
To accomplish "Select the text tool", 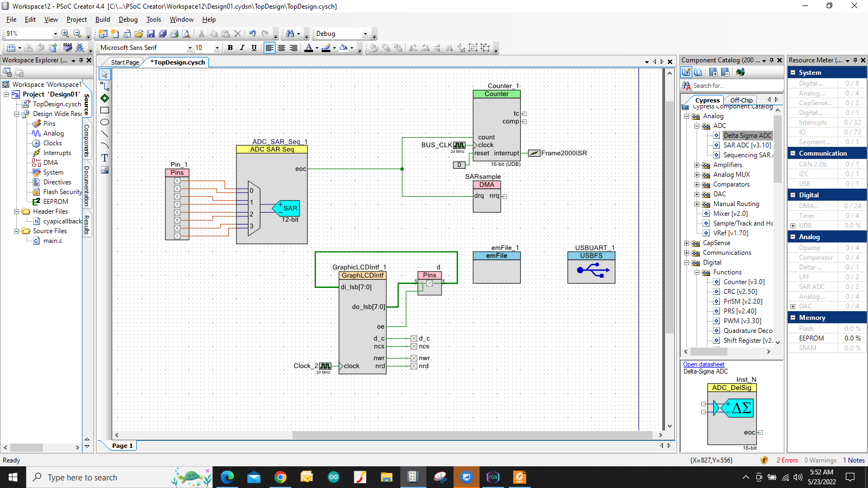I will [105, 158].
